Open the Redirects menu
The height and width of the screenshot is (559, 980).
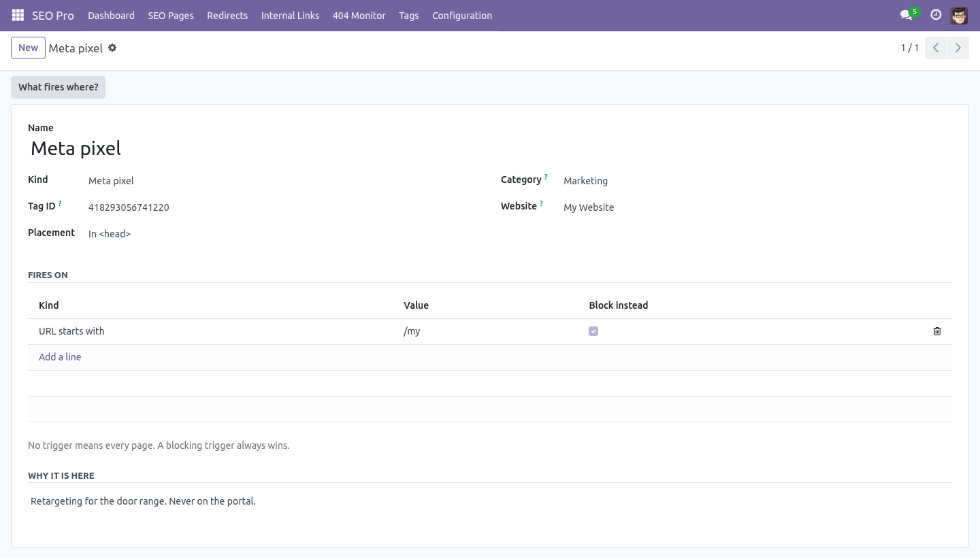coord(227,15)
